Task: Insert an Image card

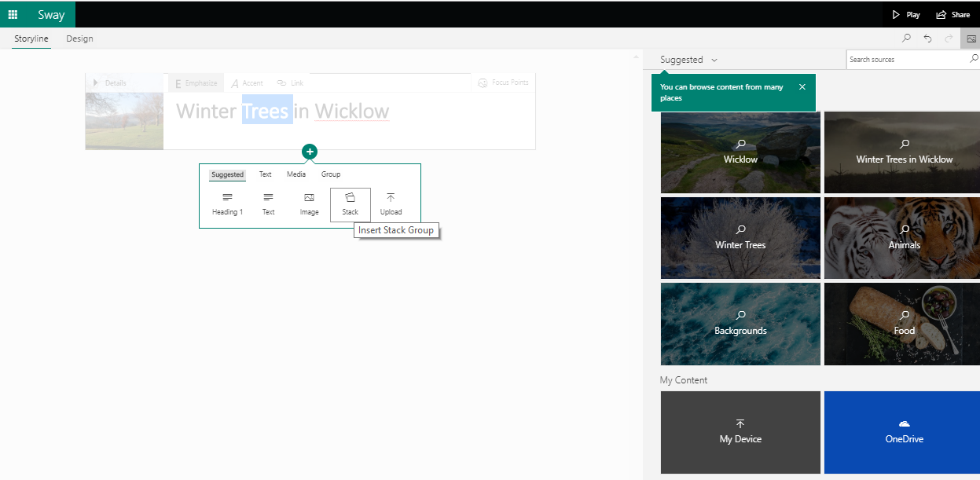Action: point(309,203)
